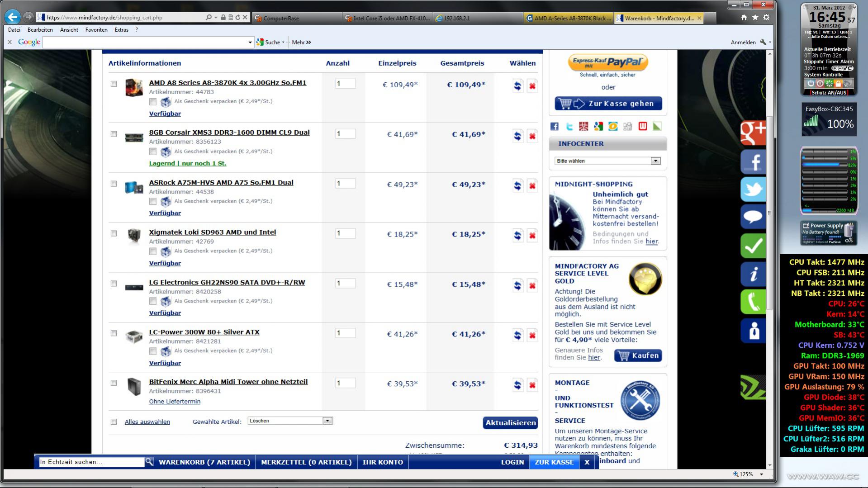Expand the Google toolbar Mehr menu

[301, 42]
